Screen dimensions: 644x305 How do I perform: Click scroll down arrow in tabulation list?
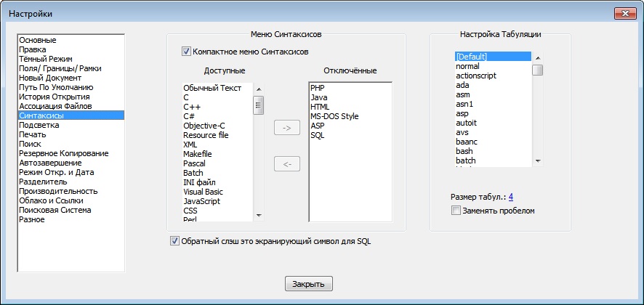coord(538,160)
